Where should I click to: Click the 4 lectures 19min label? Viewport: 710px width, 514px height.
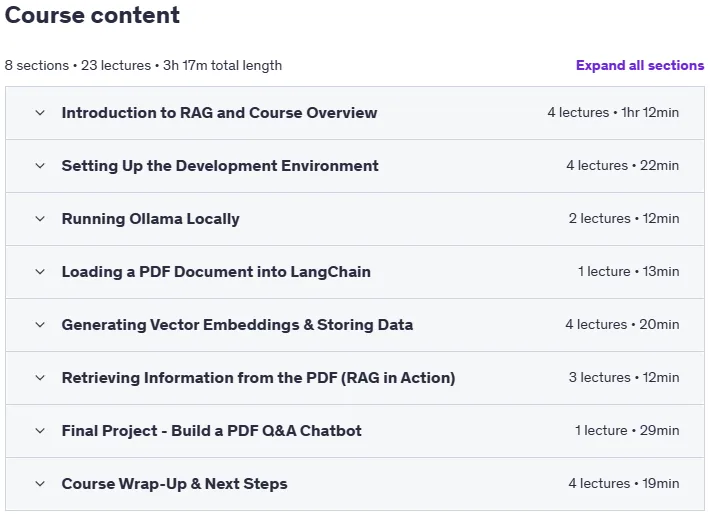coord(624,483)
